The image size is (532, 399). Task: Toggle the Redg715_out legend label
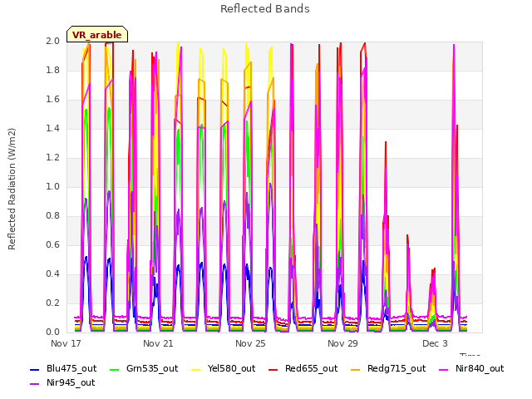pyautogui.click(x=397, y=369)
